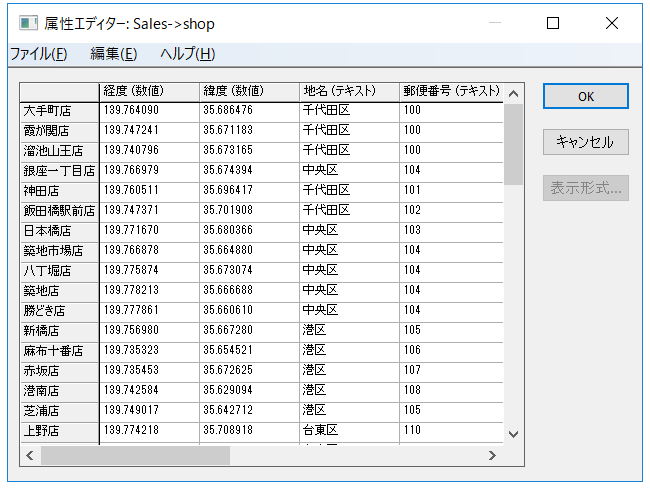The image size is (650, 489).
Task: Click the vertical scrollbar down arrow
Action: point(514,434)
